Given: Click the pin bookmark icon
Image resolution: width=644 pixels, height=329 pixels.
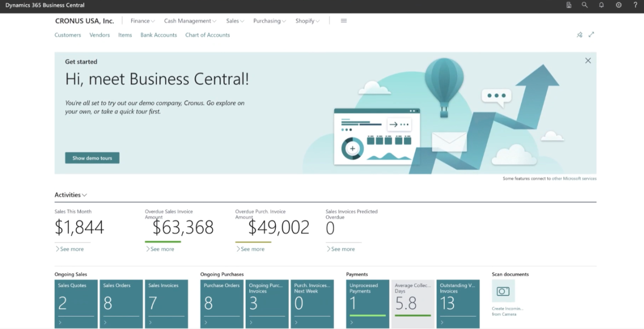Looking at the screenshot, I should tap(579, 35).
